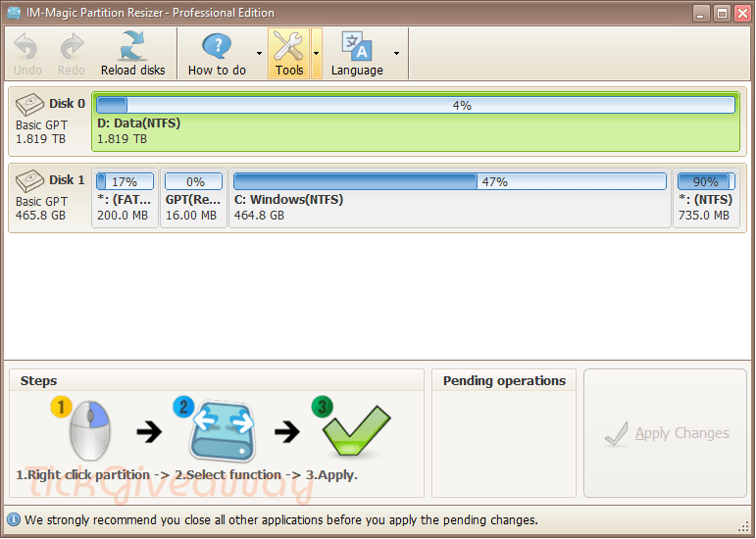Viewport: 756px width, 539px height.
Task: Select the 200.0 MB FAT partition
Action: (x=125, y=198)
